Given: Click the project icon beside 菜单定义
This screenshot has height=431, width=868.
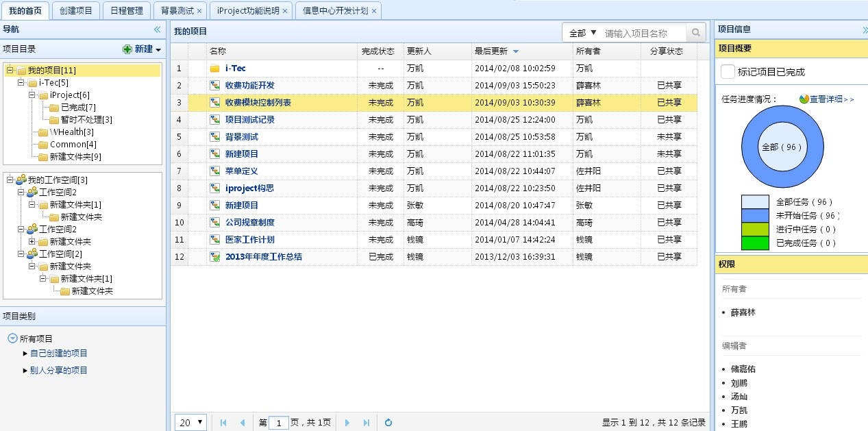Looking at the screenshot, I should click(x=215, y=171).
